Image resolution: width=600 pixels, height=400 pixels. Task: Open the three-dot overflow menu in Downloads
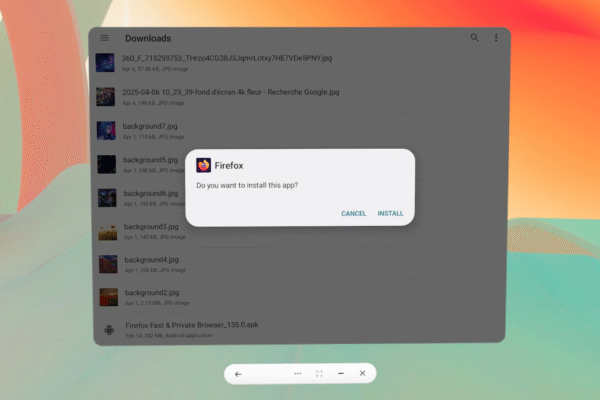pos(496,38)
